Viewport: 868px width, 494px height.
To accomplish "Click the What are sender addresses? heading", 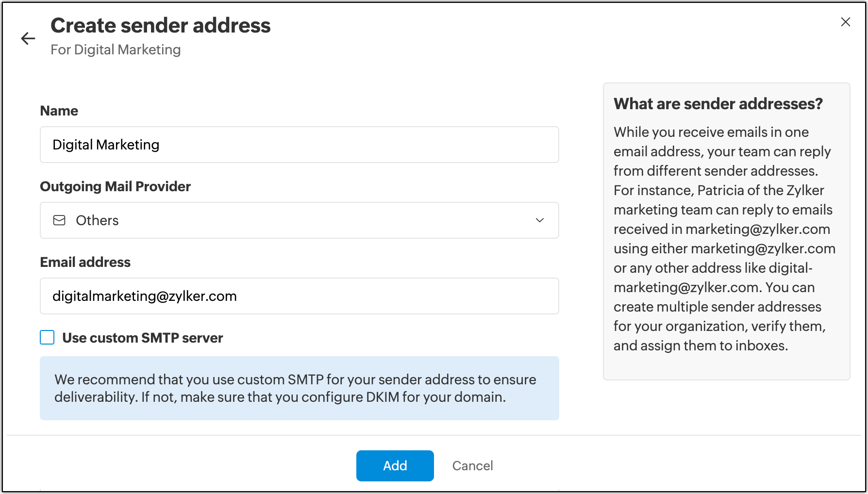I will coord(718,104).
